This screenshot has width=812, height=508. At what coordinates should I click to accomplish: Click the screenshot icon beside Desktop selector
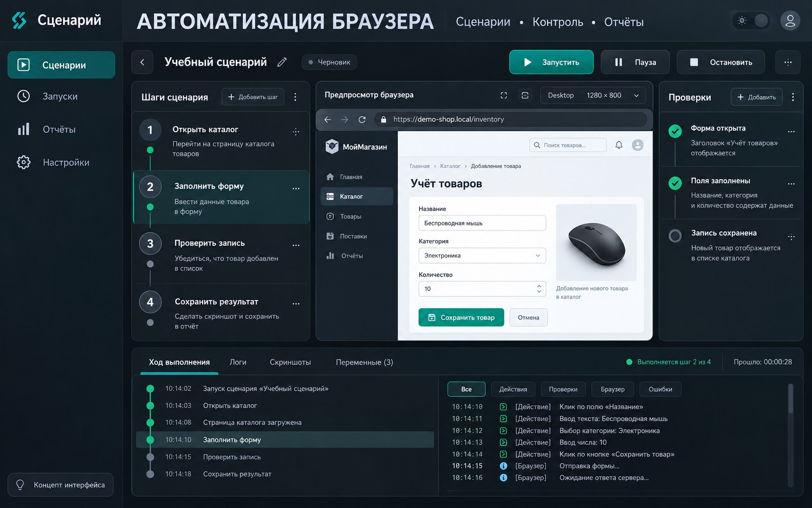tap(525, 95)
